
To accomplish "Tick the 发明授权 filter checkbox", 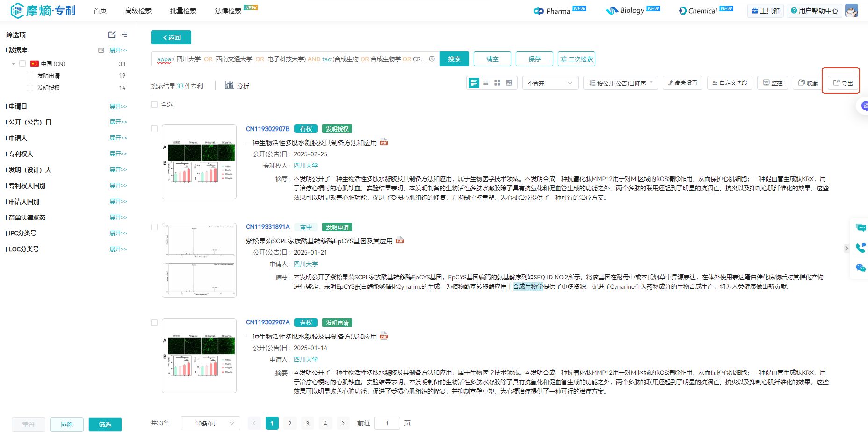I will pyautogui.click(x=30, y=88).
